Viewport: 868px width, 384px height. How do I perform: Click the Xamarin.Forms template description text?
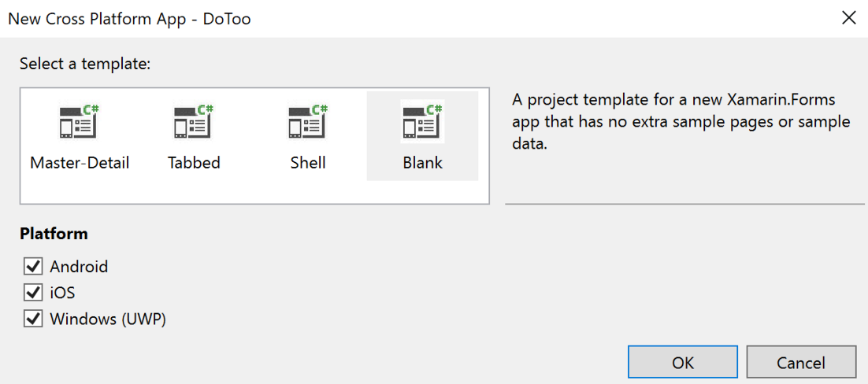point(681,122)
